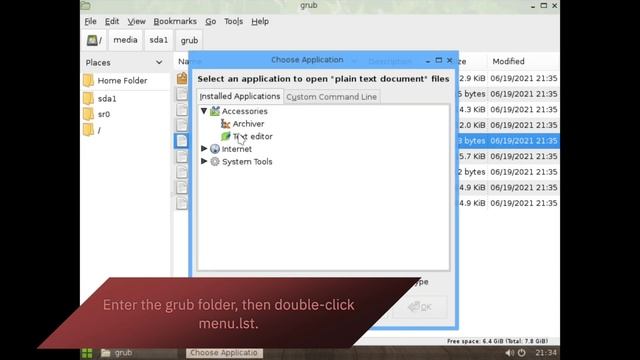Select the Archiver entry label
The image size is (640, 360).
pyautogui.click(x=249, y=124)
